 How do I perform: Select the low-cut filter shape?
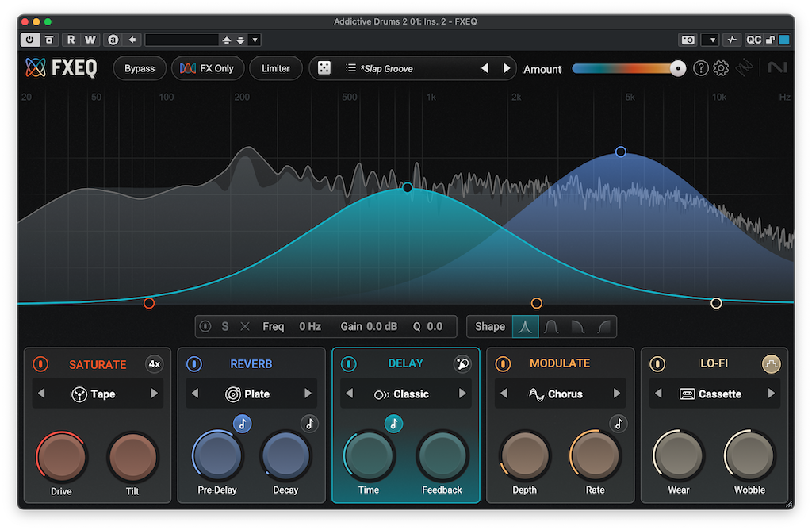pos(603,326)
